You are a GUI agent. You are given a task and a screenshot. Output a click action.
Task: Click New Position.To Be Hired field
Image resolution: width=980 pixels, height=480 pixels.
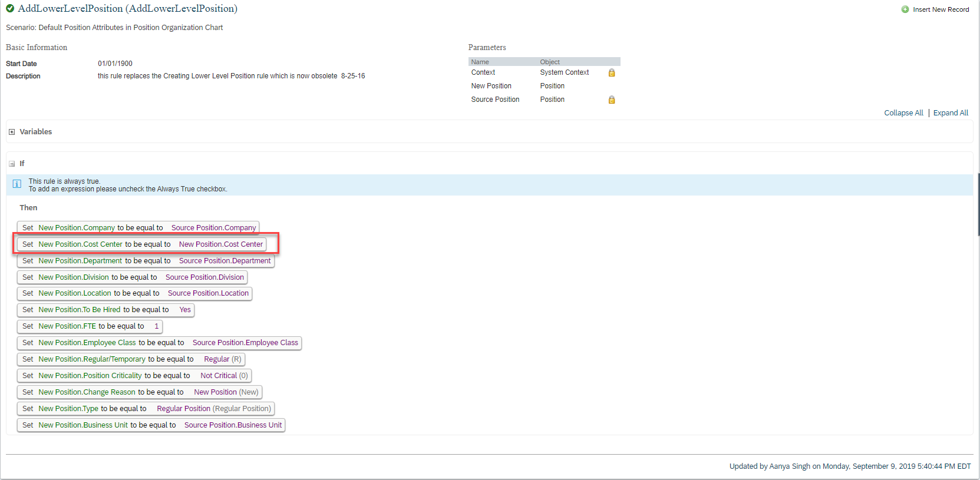(79, 310)
